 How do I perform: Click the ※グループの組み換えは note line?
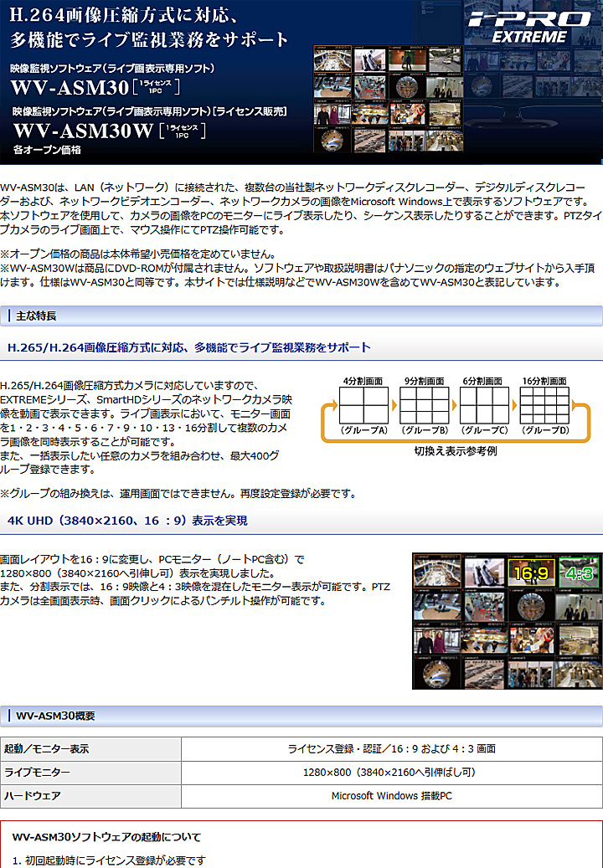point(178,493)
